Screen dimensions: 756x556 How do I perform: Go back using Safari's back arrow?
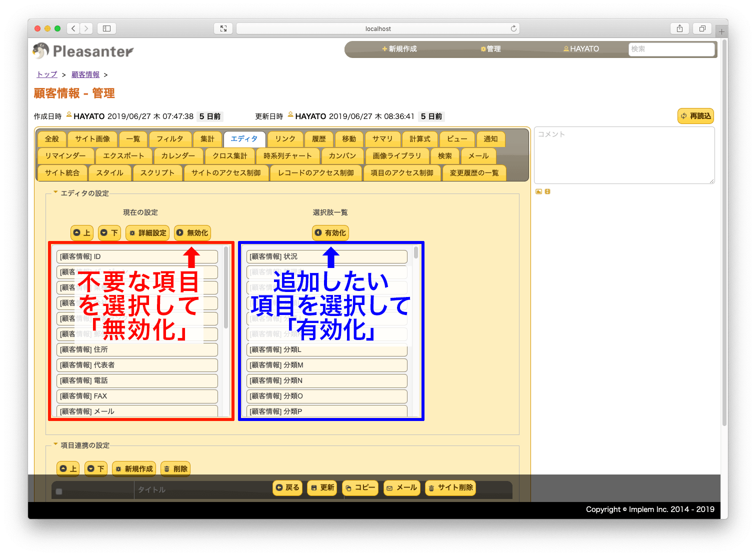[x=73, y=28]
